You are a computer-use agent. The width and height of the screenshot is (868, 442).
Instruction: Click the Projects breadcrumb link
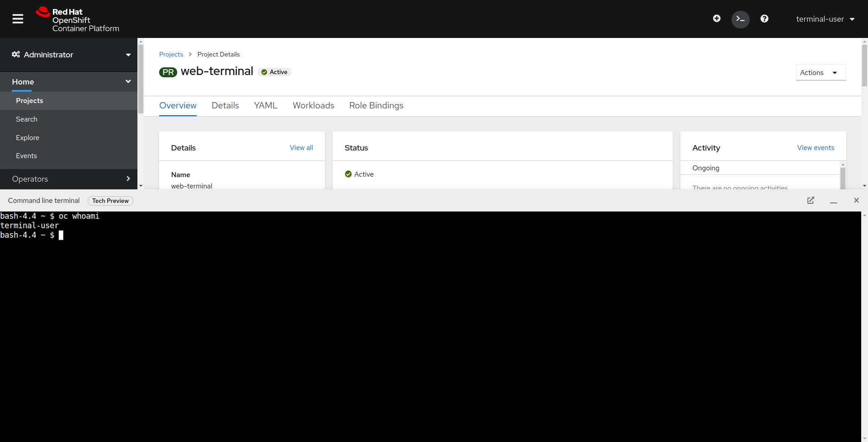tap(171, 54)
